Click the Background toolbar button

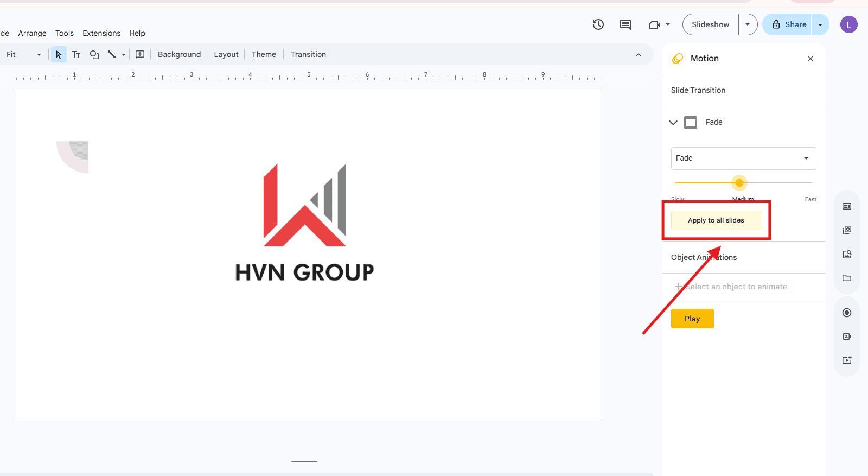tap(179, 54)
